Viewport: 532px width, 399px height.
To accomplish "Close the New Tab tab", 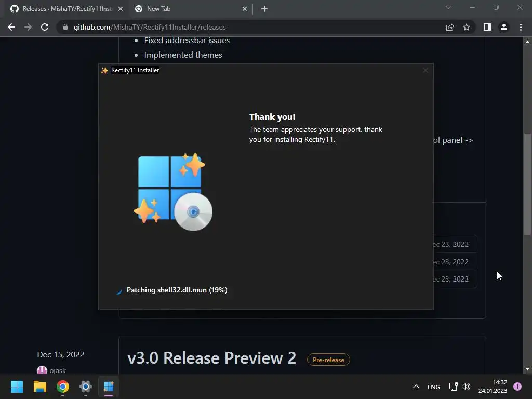I will 245,9.
